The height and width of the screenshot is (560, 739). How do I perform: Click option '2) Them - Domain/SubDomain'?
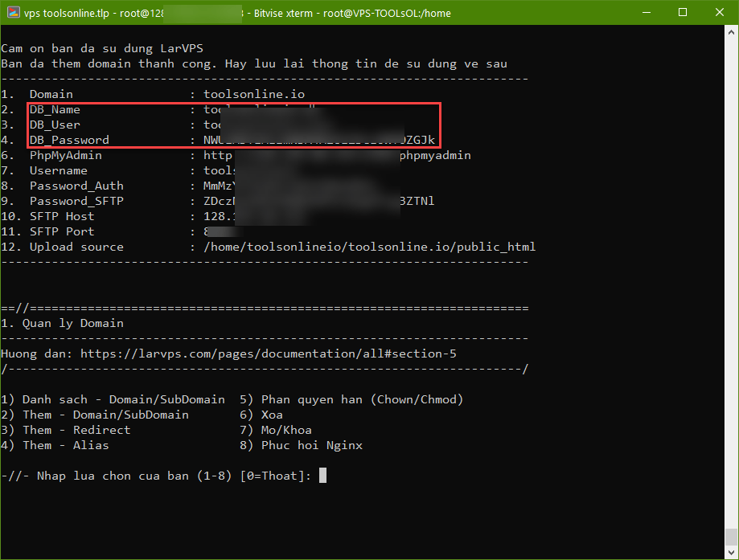click(95, 415)
